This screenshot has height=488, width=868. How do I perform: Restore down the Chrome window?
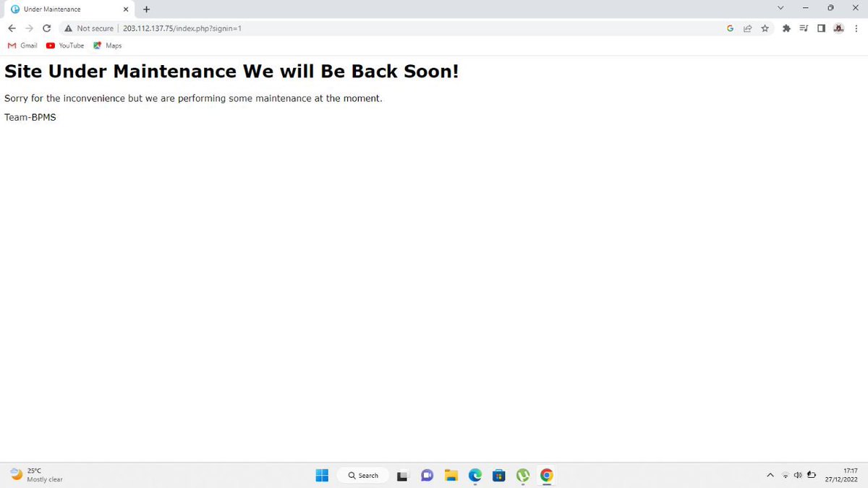(x=830, y=9)
